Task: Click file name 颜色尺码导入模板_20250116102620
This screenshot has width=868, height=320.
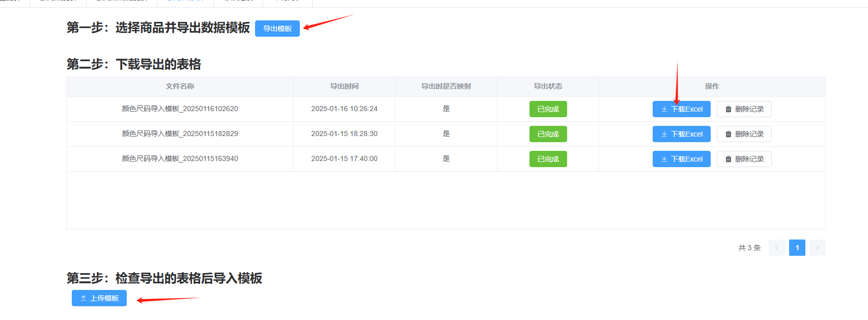Action: (x=180, y=109)
